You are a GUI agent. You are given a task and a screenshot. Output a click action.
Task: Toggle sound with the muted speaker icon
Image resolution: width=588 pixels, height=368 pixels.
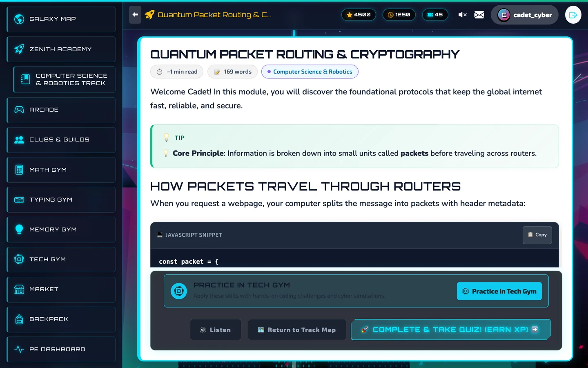(x=463, y=15)
